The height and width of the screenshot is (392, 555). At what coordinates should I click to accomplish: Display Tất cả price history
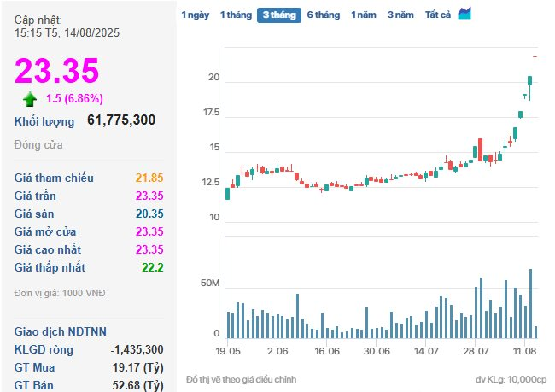(438, 15)
